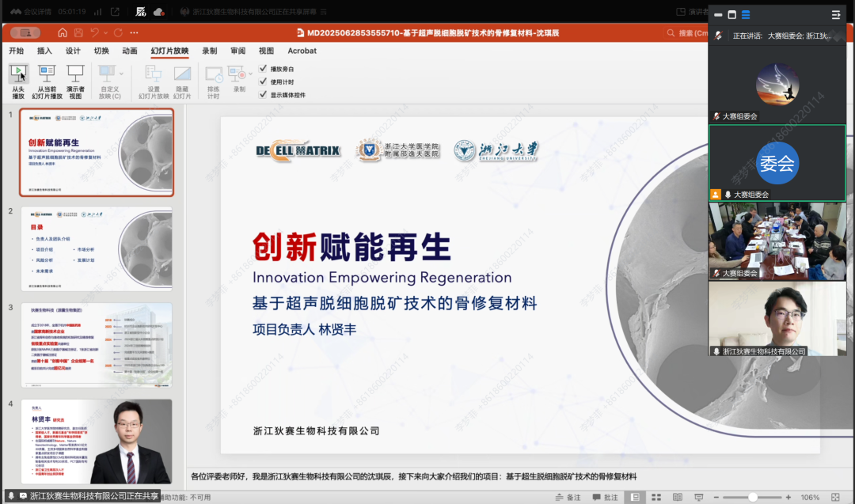855x504 pixels.
Task: Open the menu icon beside 正在共享屏幕 text
Action: (x=324, y=11)
